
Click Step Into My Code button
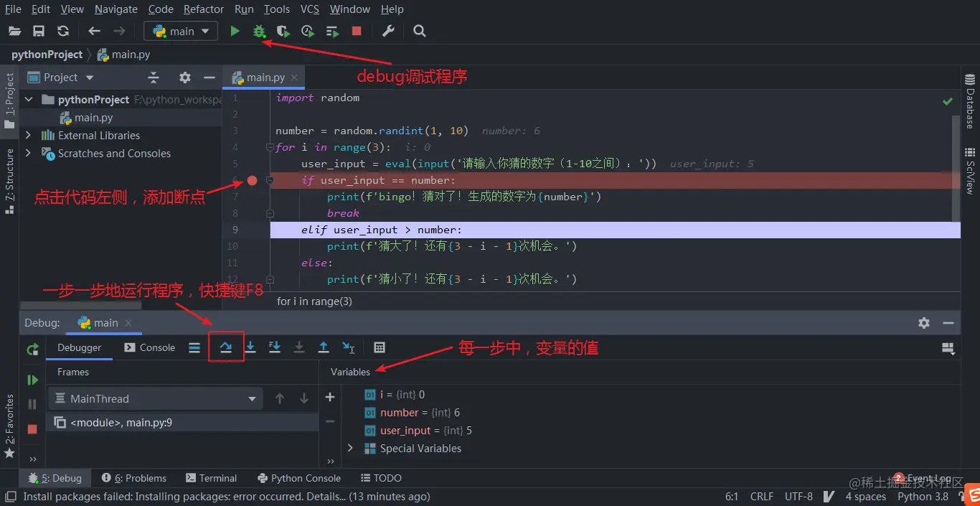275,347
